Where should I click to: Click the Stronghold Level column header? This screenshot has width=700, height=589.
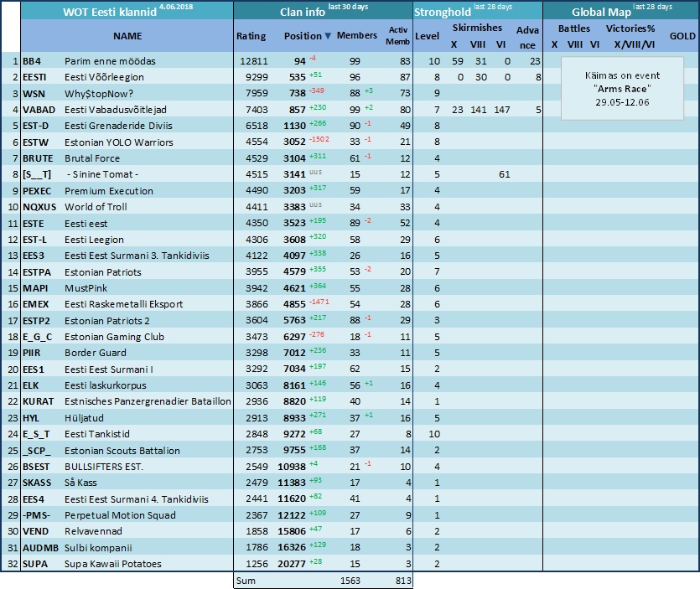click(428, 36)
